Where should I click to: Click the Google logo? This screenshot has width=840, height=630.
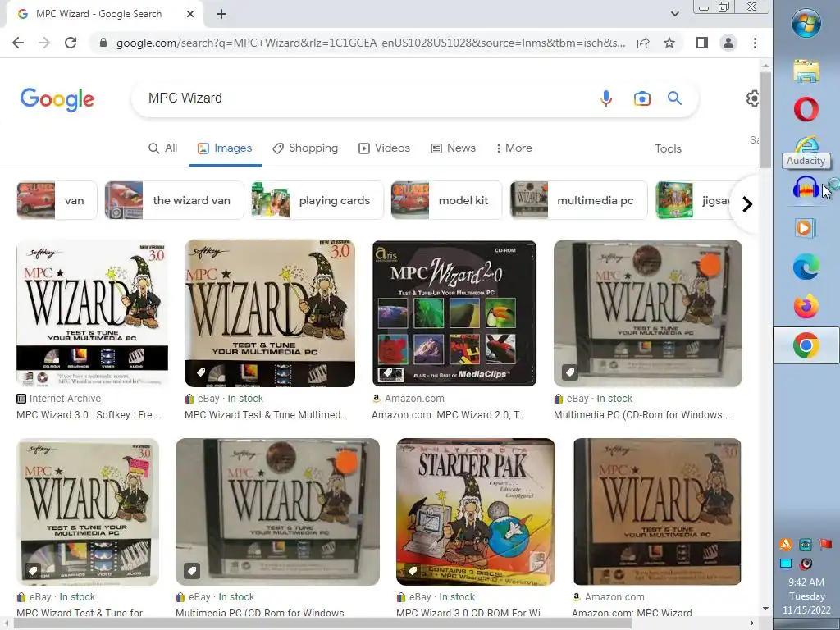point(57,99)
